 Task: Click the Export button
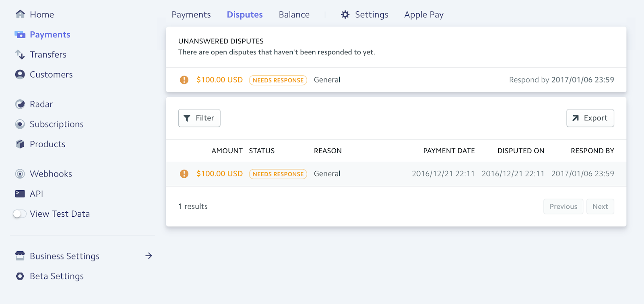pyautogui.click(x=590, y=118)
